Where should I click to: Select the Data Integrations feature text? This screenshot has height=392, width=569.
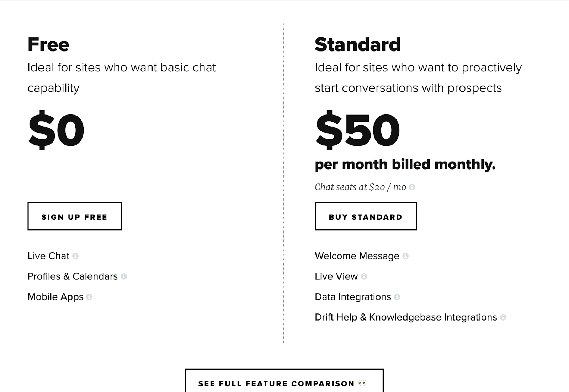[x=353, y=297]
